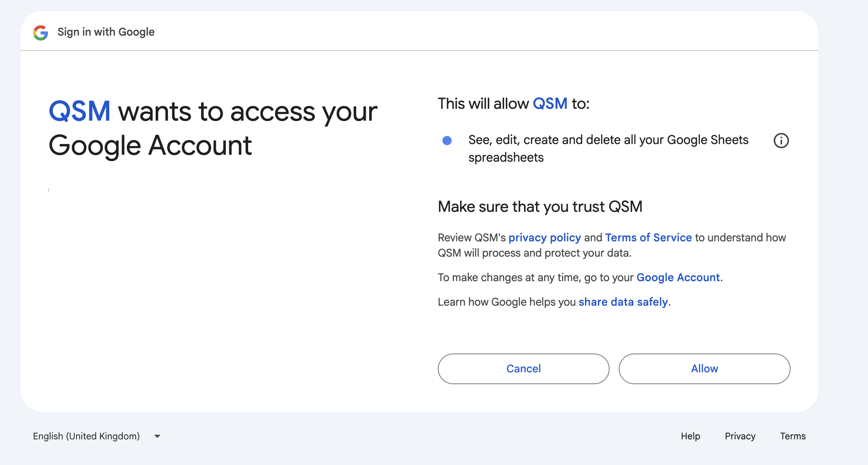
Task: Open the Terms of Service link
Action: 648,237
